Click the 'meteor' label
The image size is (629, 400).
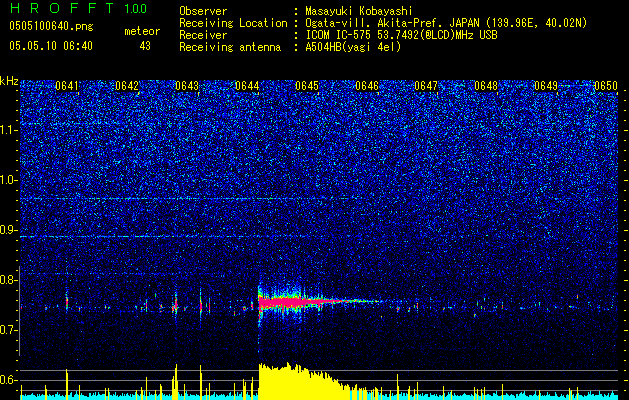pyautogui.click(x=142, y=31)
